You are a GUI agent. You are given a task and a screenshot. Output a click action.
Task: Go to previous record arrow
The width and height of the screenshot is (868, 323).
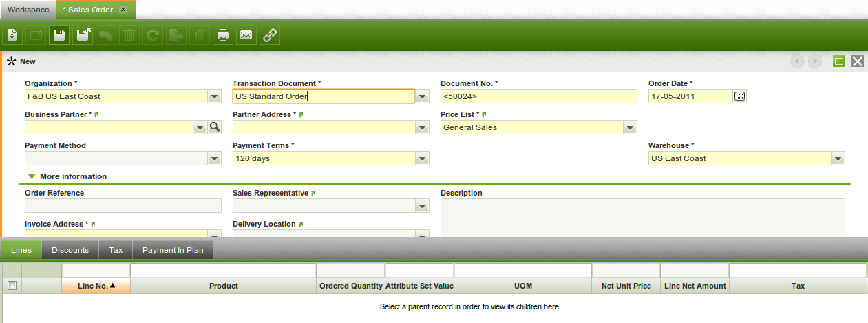[797, 61]
